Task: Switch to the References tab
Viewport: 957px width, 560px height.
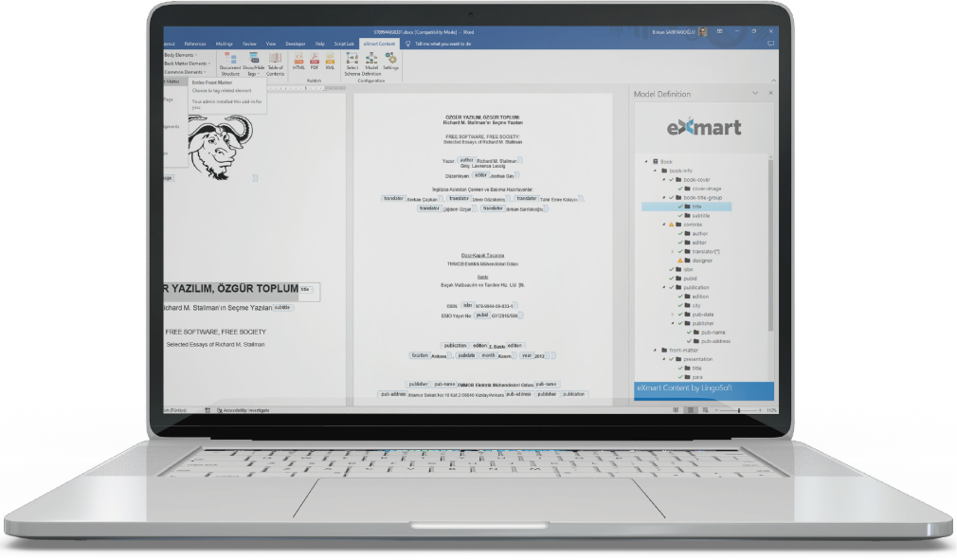Action: pos(195,44)
